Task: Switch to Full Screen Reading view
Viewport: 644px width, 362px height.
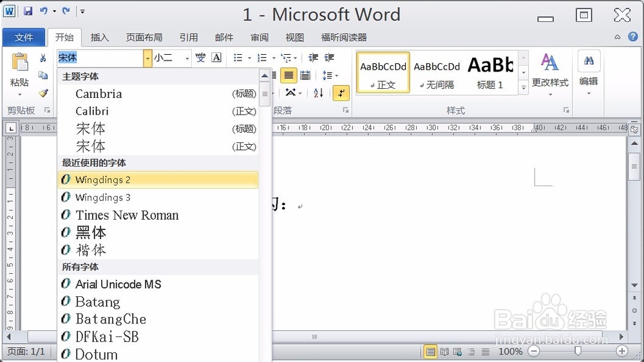Action: pyautogui.click(x=444, y=352)
